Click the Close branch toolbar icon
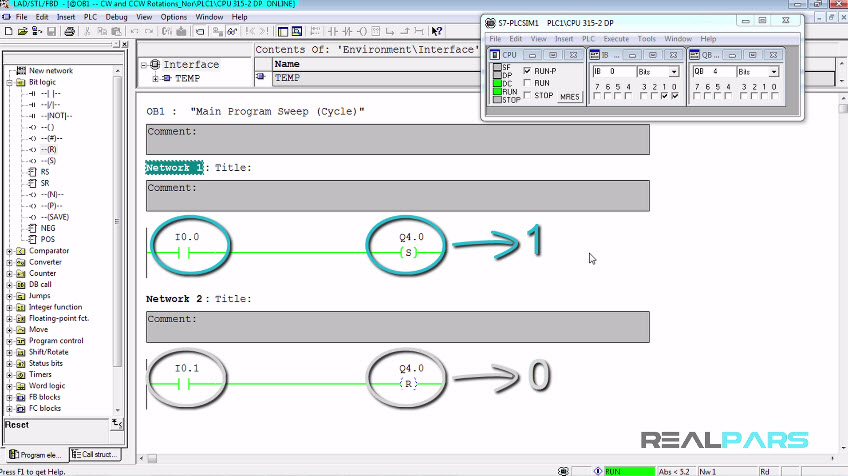848x476 pixels. click(405, 31)
